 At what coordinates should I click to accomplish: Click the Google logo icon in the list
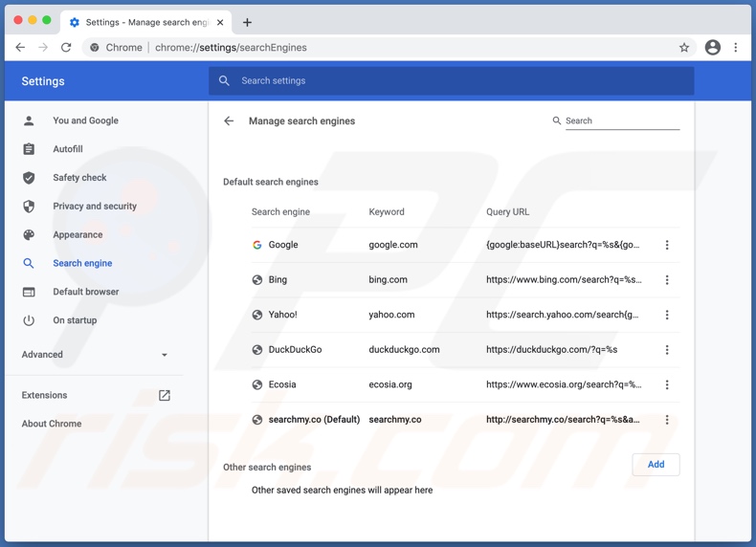(x=257, y=245)
